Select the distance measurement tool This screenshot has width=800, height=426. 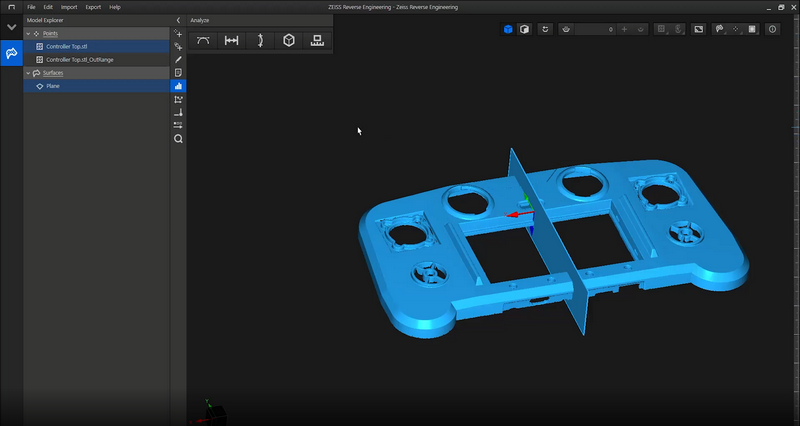click(x=232, y=41)
